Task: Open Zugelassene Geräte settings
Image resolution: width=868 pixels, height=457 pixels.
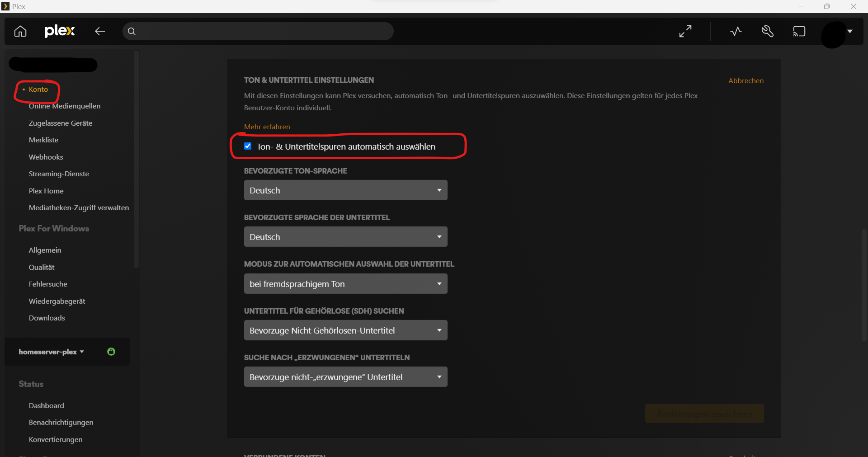Action: pyautogui.click(x=61, y=123)
